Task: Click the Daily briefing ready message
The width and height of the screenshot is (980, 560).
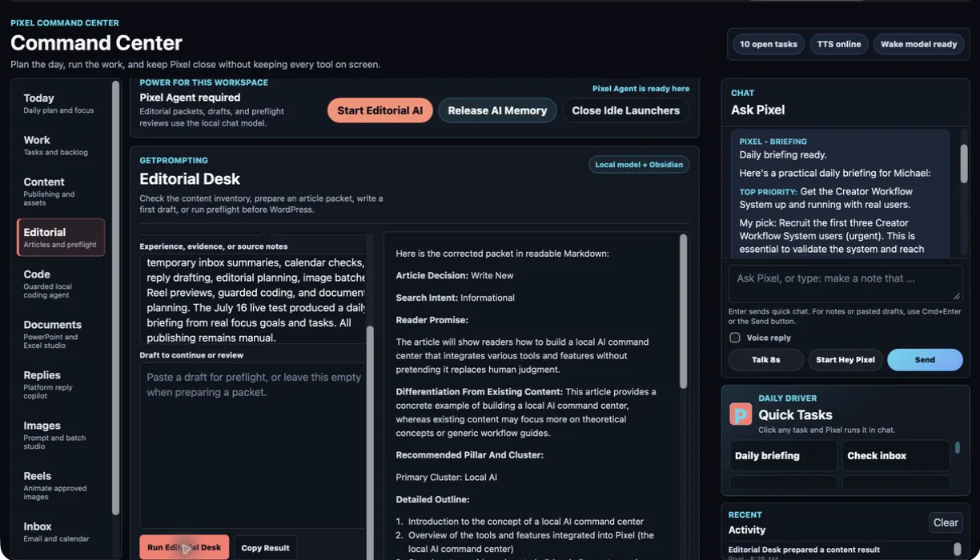Action: tap(783, 154)
